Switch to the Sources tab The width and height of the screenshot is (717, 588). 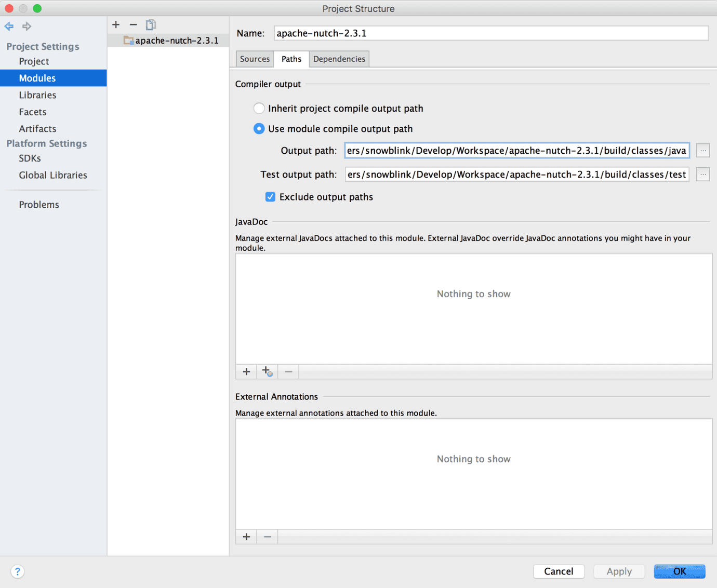pyautogui.click(x=255, y=59)
